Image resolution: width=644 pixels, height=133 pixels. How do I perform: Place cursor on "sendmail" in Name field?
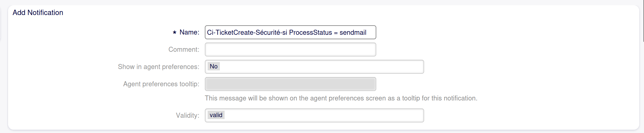353,33
